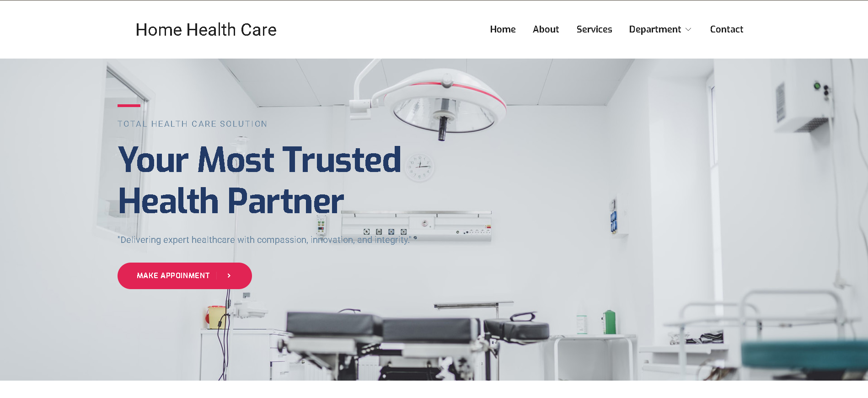Click the teal stool at right edge

click(805, 355)
